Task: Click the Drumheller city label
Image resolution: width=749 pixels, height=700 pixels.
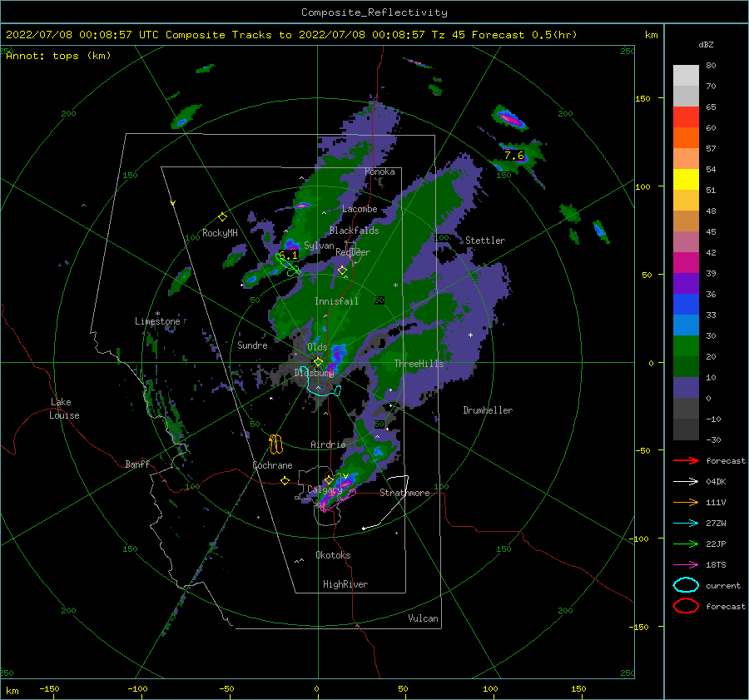Action: coord(488,410)
